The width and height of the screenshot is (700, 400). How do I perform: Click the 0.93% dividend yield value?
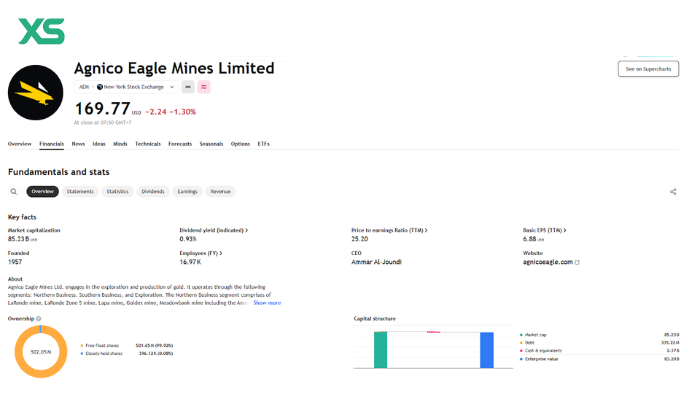point(188,239)
